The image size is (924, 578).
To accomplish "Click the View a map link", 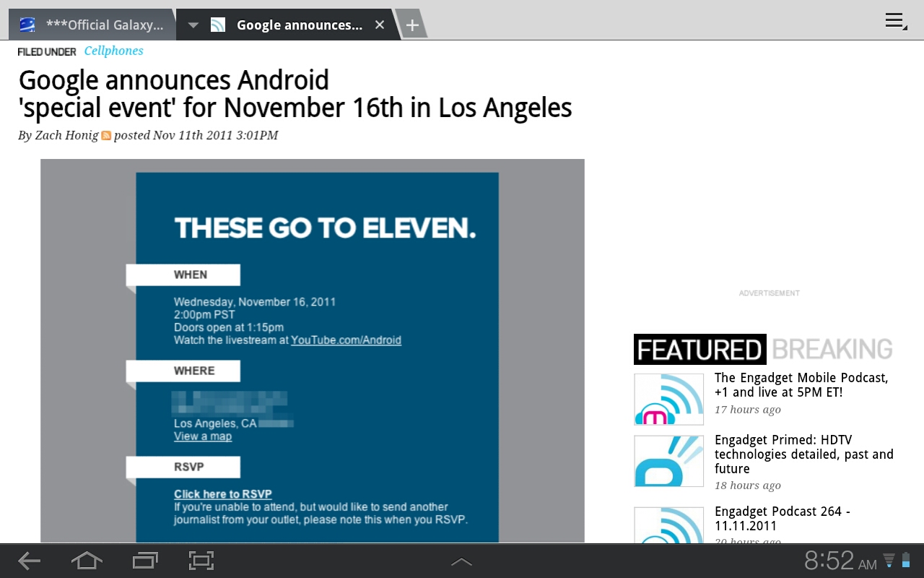I will coord(203,436).
